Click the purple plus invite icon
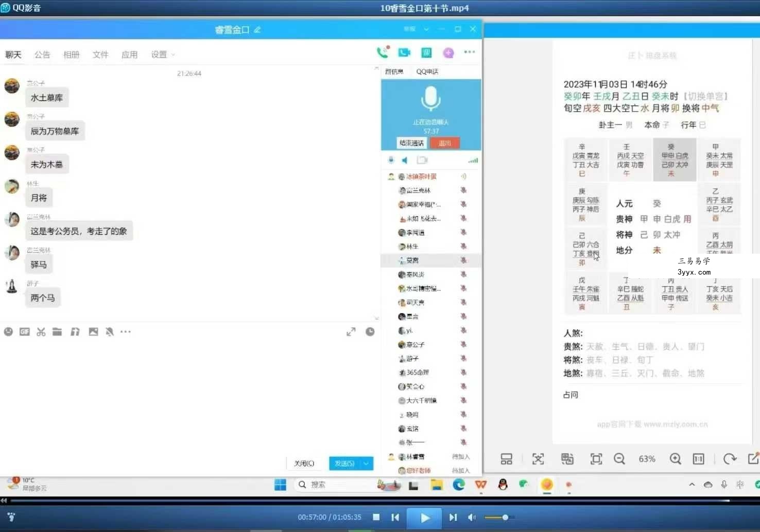 (x=448, y=52)
